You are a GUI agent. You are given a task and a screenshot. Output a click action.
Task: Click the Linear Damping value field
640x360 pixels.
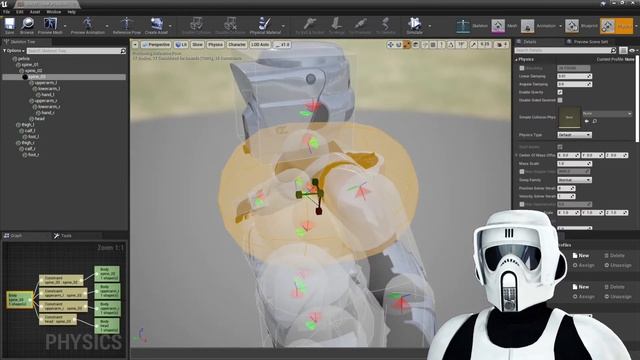[x=574, y=76]
